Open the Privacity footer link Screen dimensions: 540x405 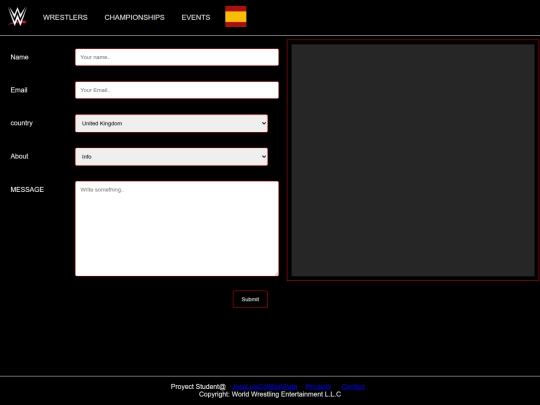click(x=318, y=386)
